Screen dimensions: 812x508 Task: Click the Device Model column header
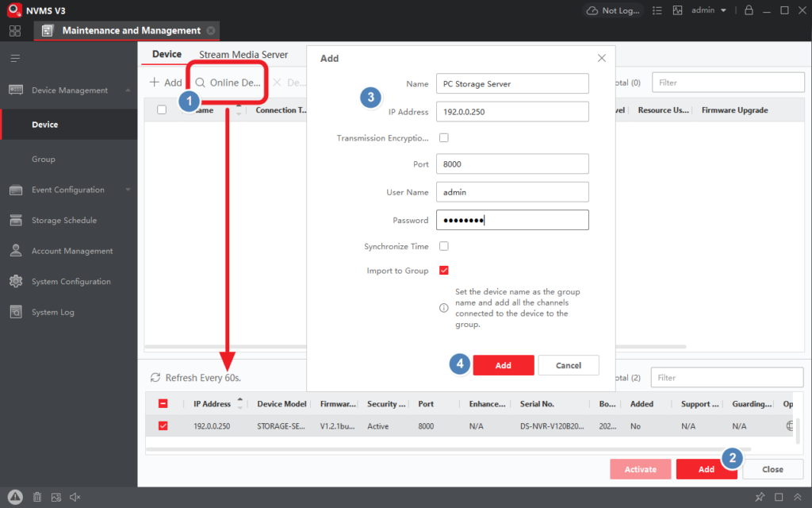pyautogui.click(x=282, y=404)
